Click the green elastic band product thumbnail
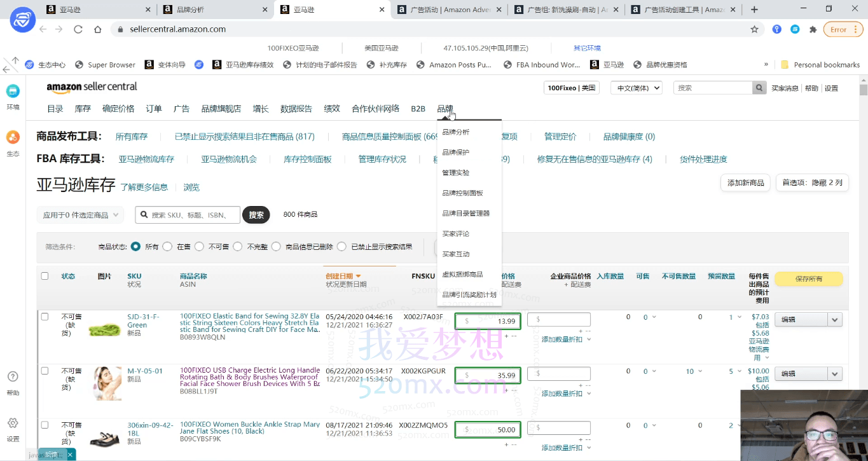 pos(105,329)
